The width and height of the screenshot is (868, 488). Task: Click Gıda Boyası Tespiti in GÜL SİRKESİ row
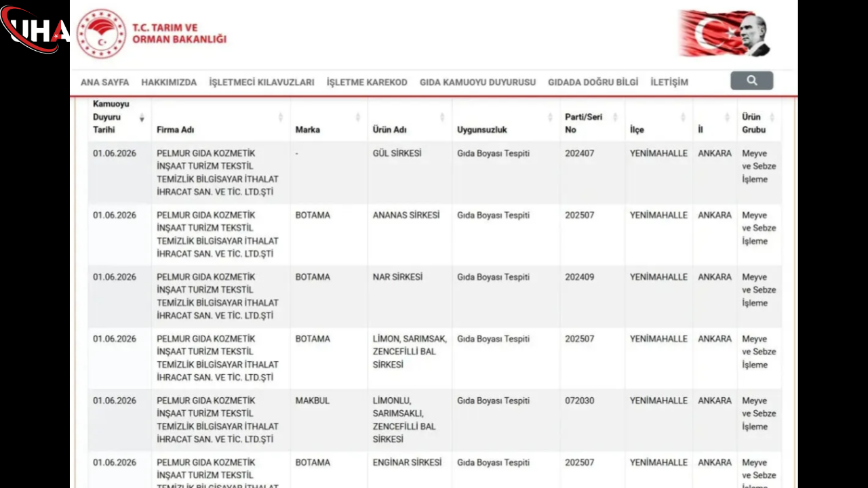coord(493,153)
